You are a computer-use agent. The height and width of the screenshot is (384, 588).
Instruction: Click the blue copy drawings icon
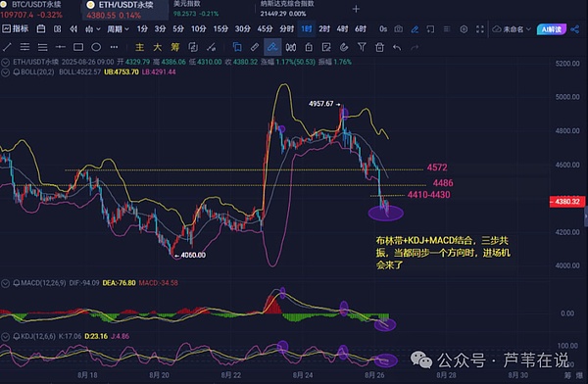point(237,47)
